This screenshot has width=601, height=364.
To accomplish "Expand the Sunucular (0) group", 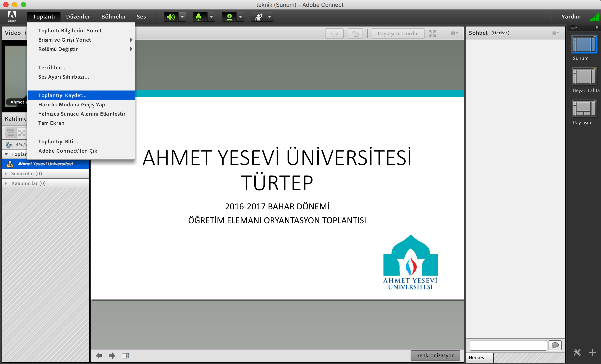I will point(6,174).
